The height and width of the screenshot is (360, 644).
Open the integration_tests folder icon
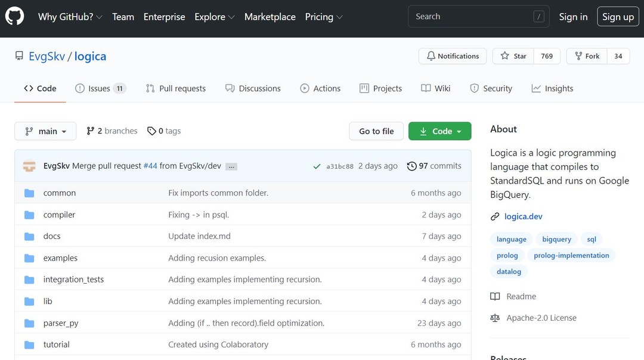29,280
